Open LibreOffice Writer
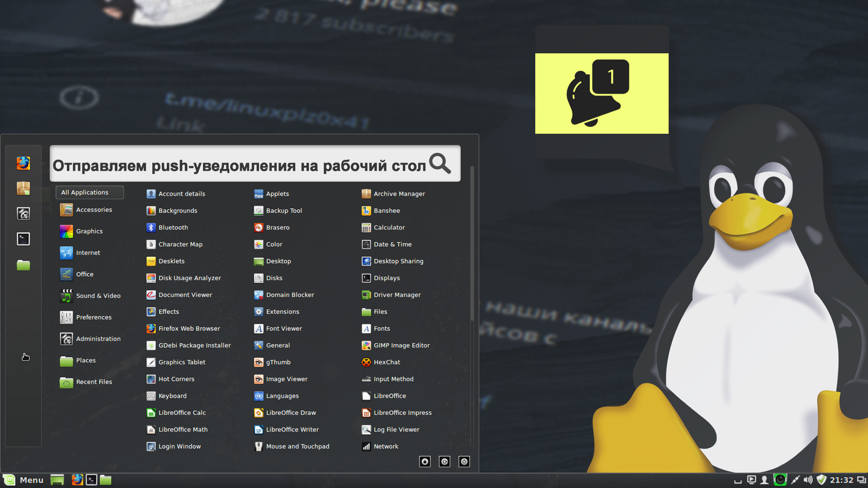 292,429
